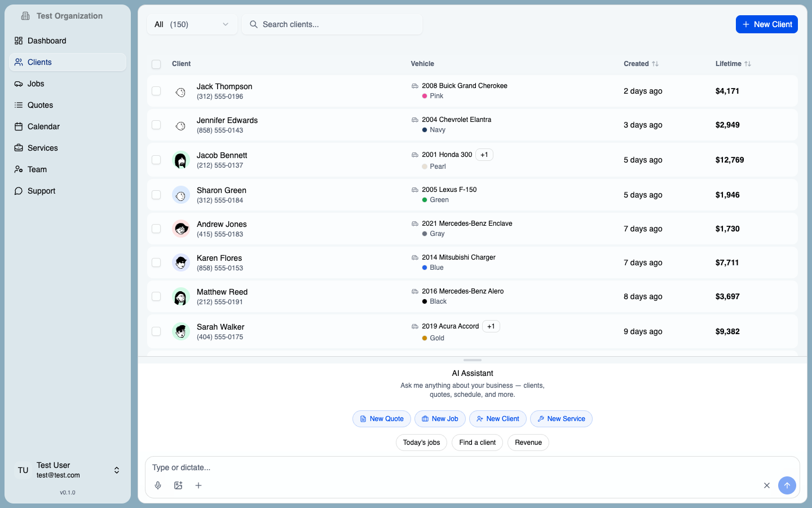
Task: Click the Gold color dot for Acura
Action: click(425, 338)
